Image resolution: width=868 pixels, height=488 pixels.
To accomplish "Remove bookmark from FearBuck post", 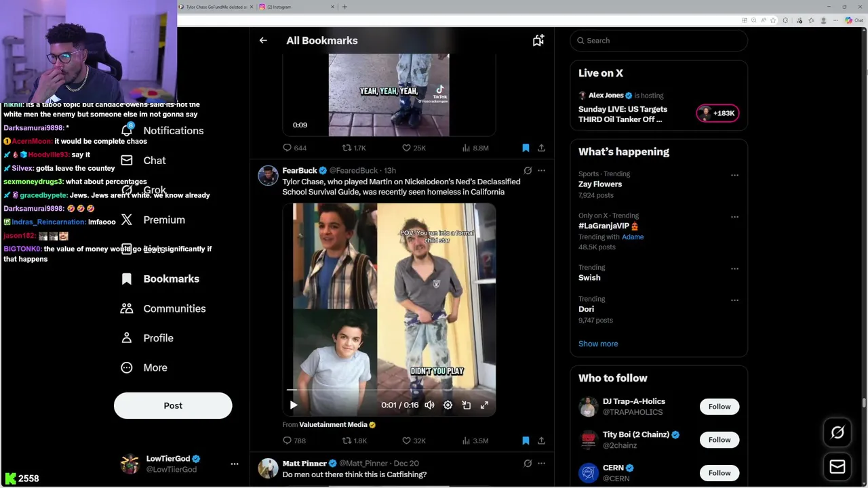I will [x=526, y=441].
